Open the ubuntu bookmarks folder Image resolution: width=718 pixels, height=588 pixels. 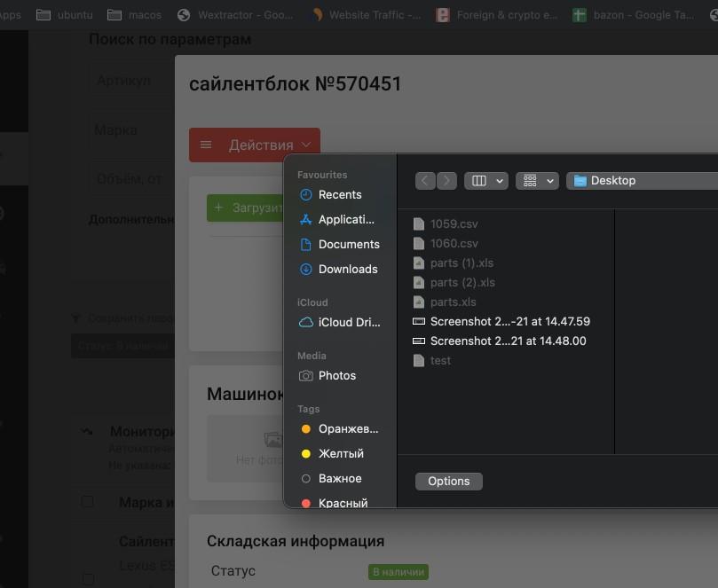(64, 15)
